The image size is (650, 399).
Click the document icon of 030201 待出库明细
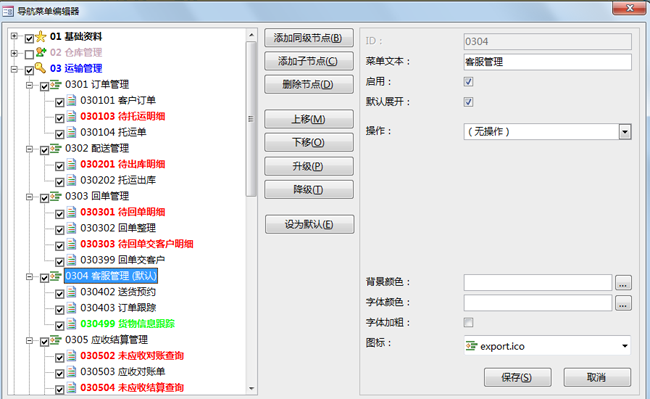[71, 164]
